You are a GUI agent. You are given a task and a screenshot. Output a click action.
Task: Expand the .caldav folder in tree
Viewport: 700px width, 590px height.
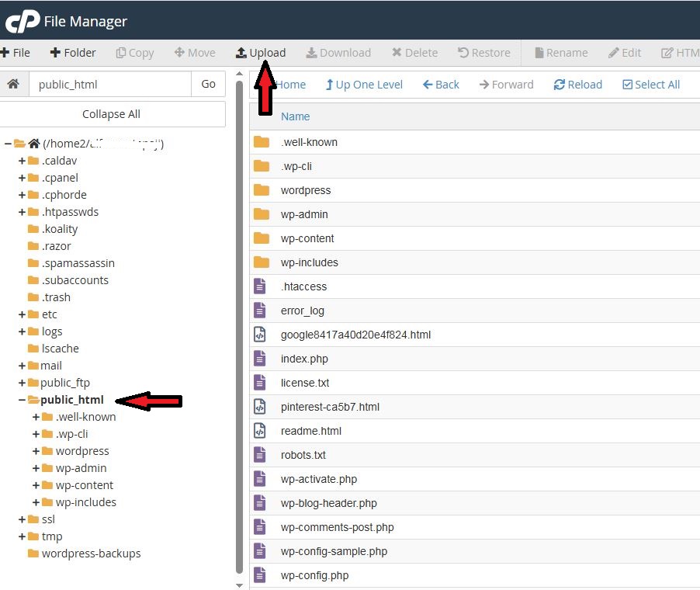[22, 161]
